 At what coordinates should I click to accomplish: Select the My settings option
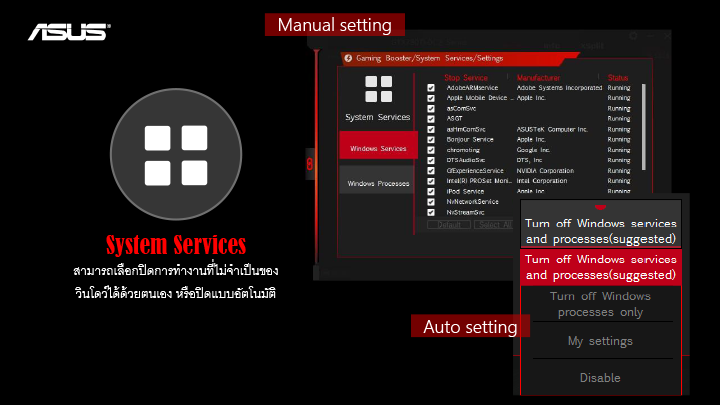pos(601,341)
